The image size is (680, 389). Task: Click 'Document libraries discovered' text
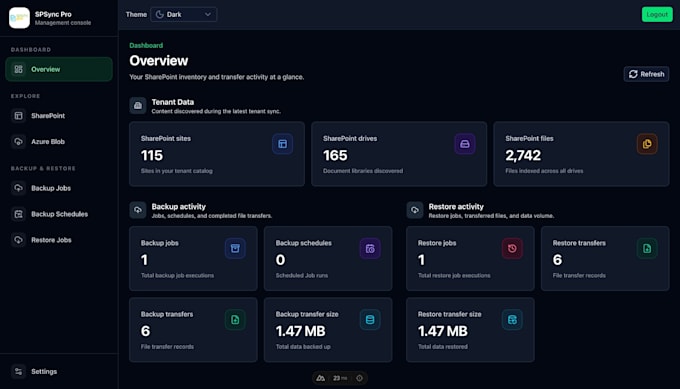363,171
